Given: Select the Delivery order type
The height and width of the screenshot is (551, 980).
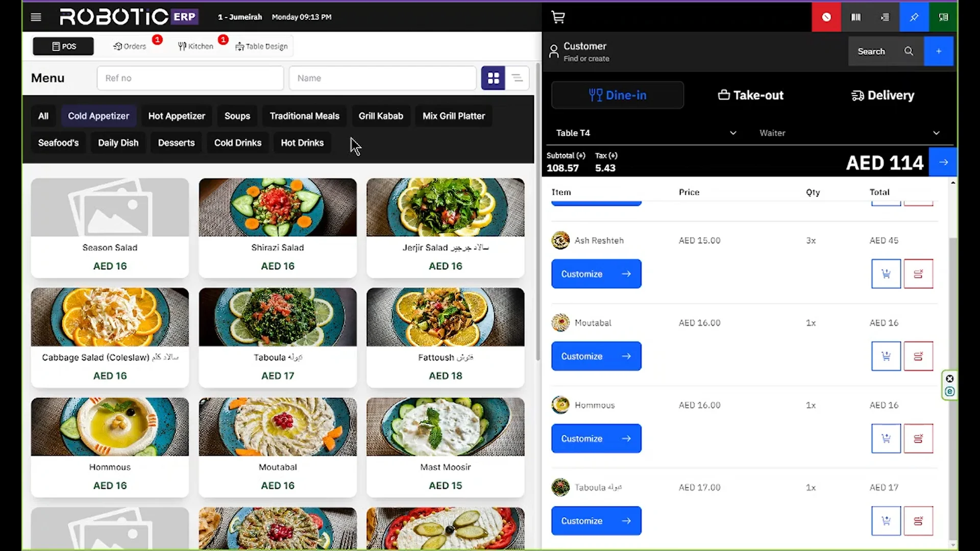Looking at the screenshot, I should click(x=883, y=95).
